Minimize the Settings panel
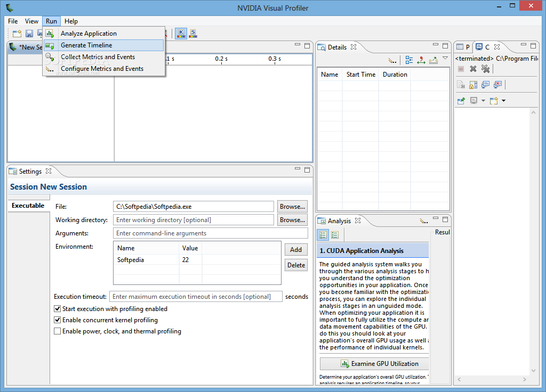 click(x=298, y=169)
